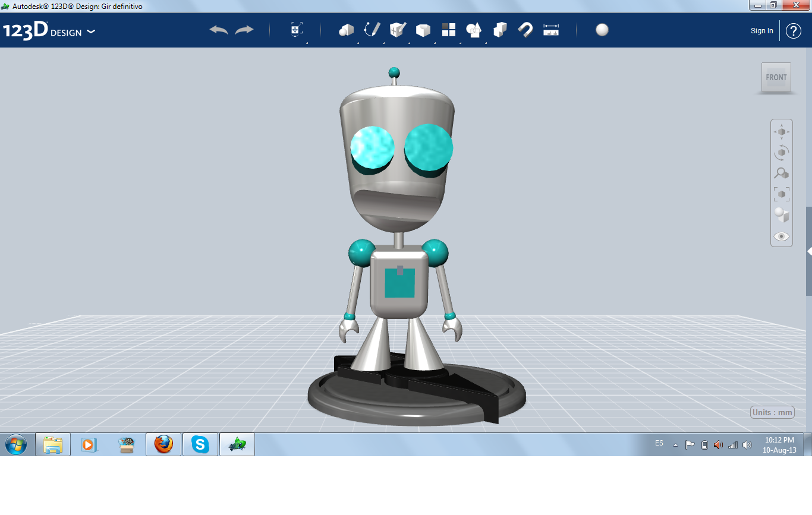
Task: Select the robot's left cyan eye
Action: [x=372, y=148]
